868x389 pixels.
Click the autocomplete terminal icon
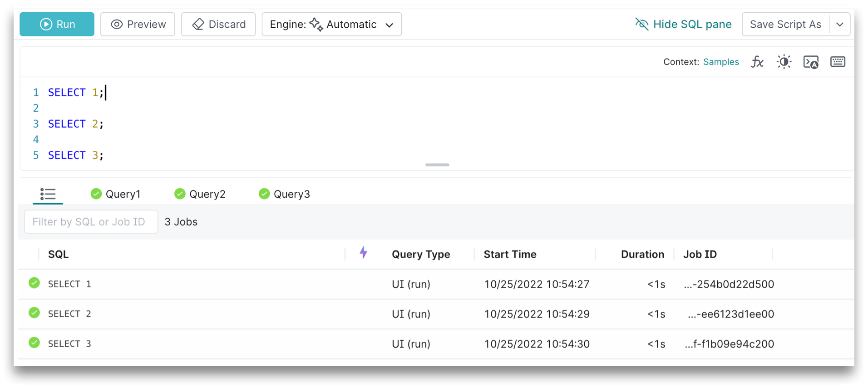811,62
